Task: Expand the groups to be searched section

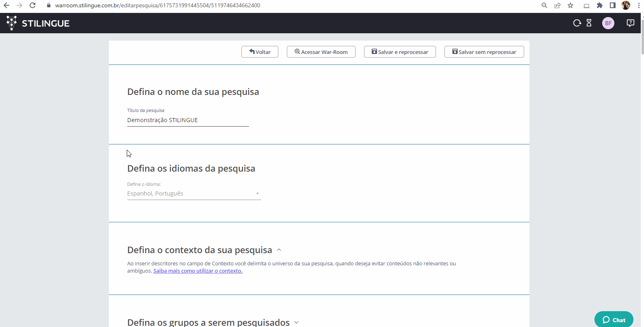Action: tap(296, 323)
